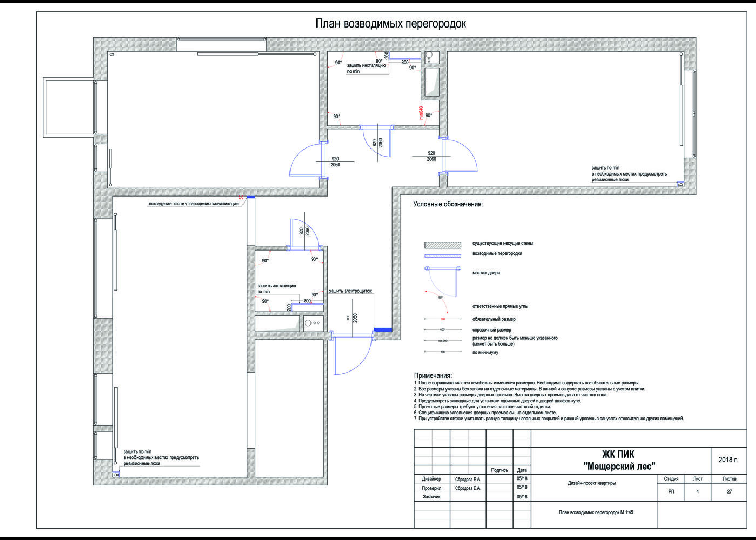Click the 'Листов' header cell
756x540 pixels.
729,478
